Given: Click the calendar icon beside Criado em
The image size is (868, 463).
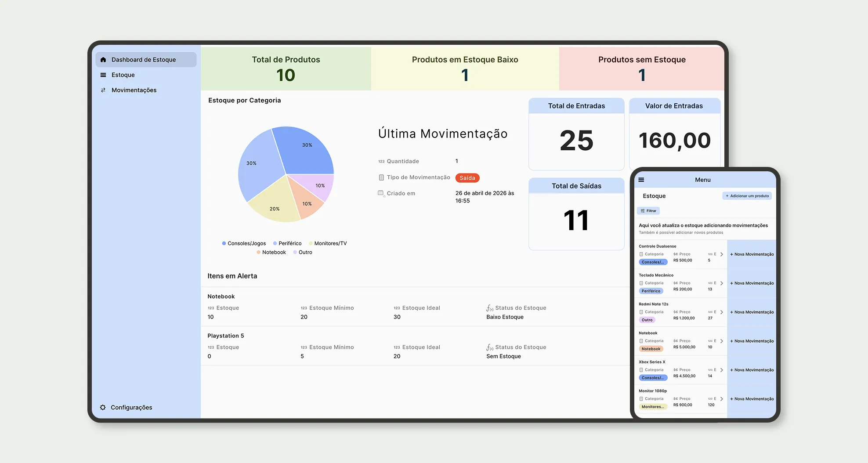Looking at the screenshot, I should tap(381, 193).
